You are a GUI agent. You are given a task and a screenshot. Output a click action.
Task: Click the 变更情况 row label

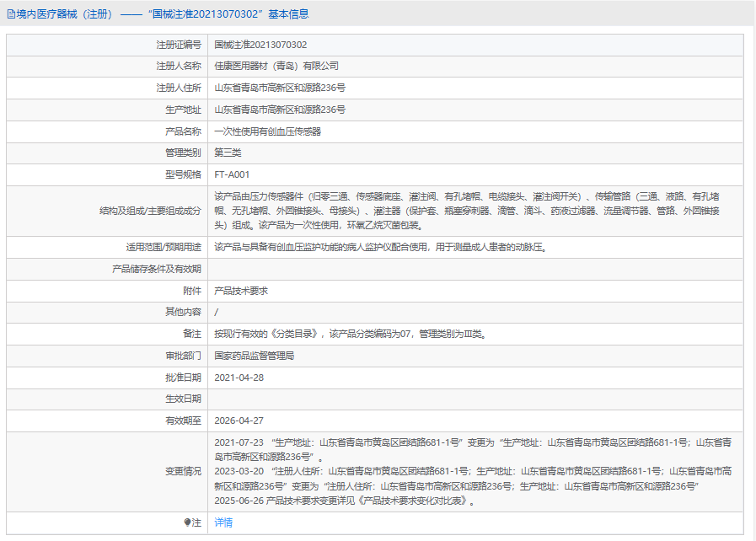tap(183, 471)
